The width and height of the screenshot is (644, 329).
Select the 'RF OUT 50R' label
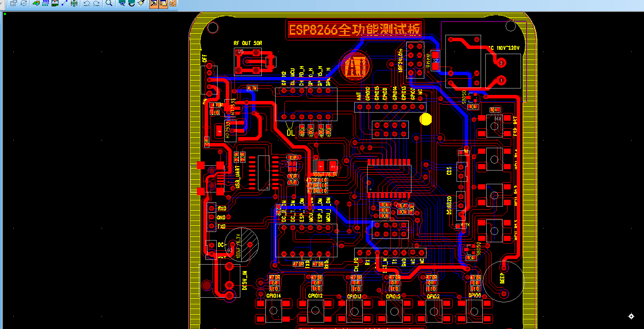[247, 43]
